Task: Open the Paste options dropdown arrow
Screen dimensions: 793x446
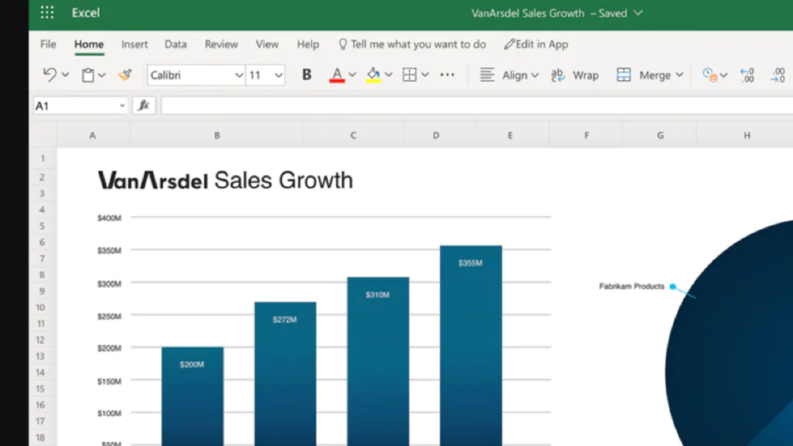Action: 102,75
